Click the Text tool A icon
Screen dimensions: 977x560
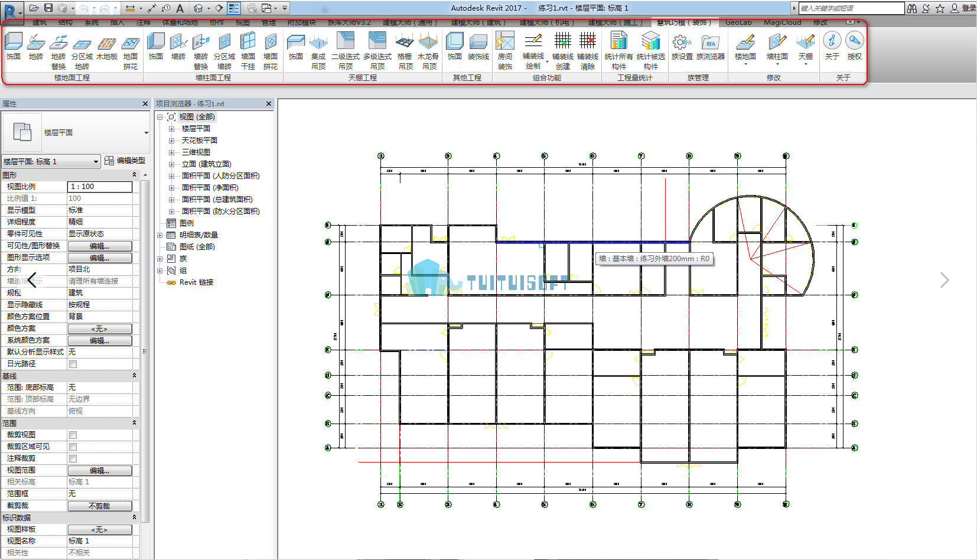click(180, 8)
